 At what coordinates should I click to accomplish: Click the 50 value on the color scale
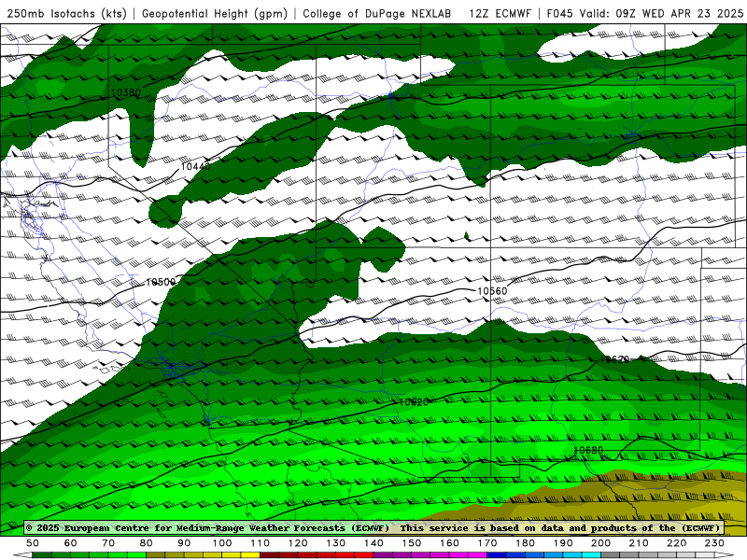pyautogui.click(x=33, y=543)
